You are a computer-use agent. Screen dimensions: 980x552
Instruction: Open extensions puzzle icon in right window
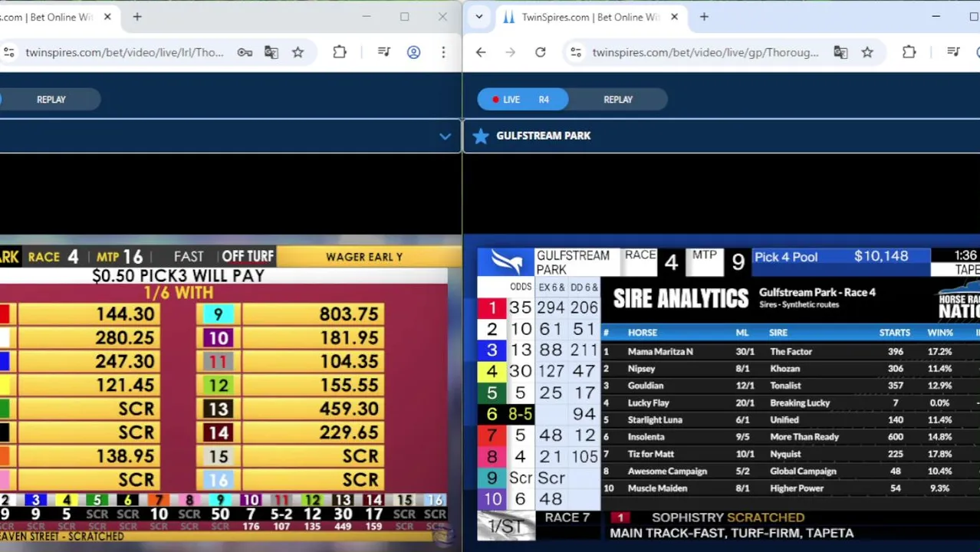pos(909,52)
